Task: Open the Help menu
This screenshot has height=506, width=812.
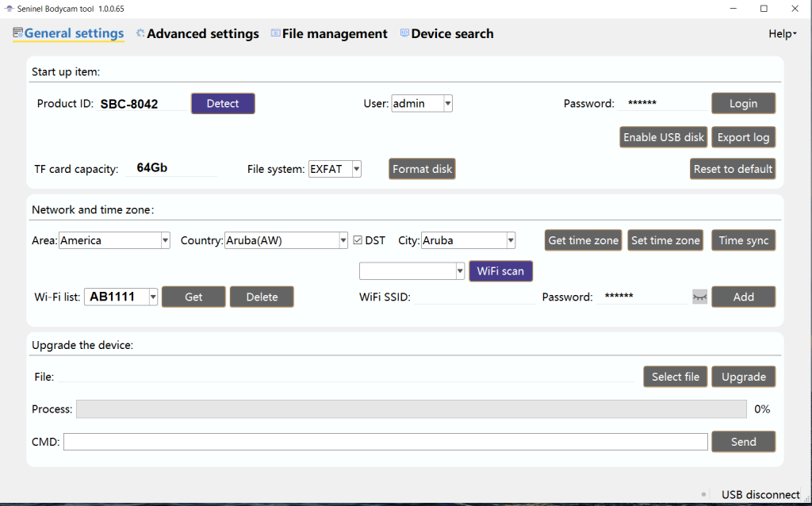Action: click(x=782, y=33)
